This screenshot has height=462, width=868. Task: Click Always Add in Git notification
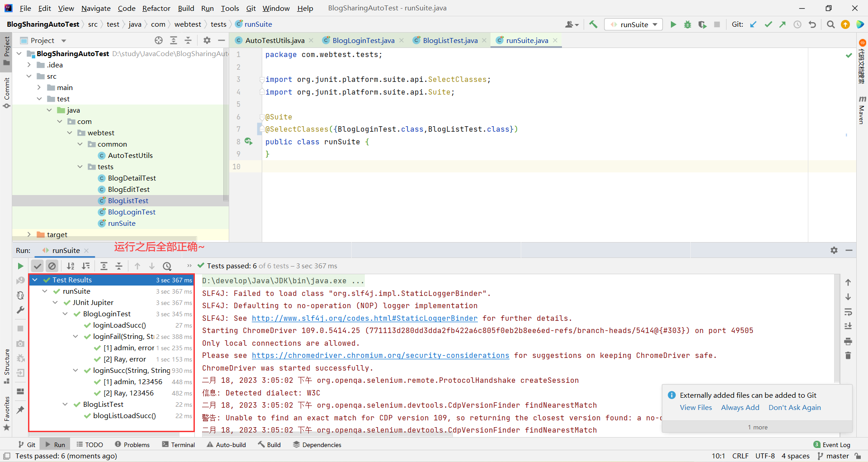(740, 407)
